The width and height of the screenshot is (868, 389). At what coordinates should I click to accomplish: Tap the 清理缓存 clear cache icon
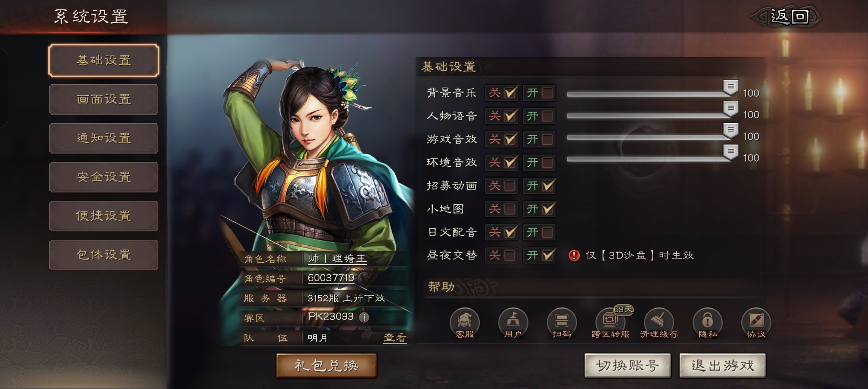tap(659, 323)
